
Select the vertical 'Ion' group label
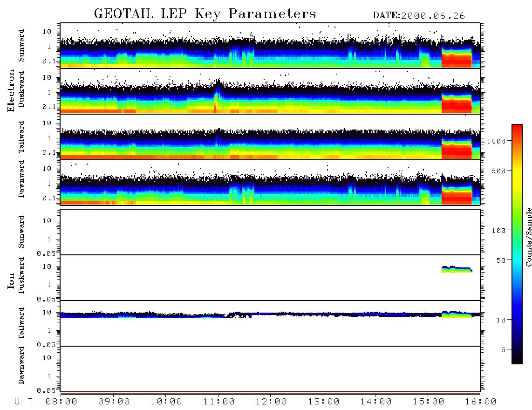click(x=11, y=280)
